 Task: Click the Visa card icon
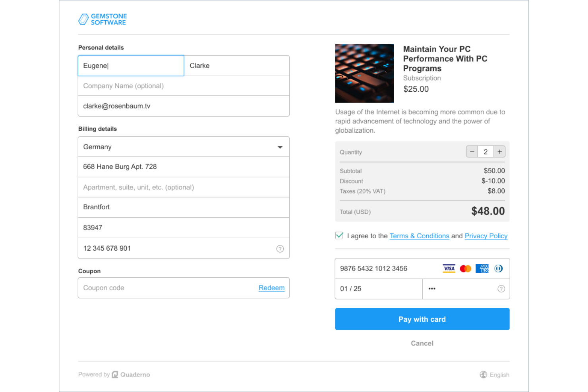click(x=449, y=268)
